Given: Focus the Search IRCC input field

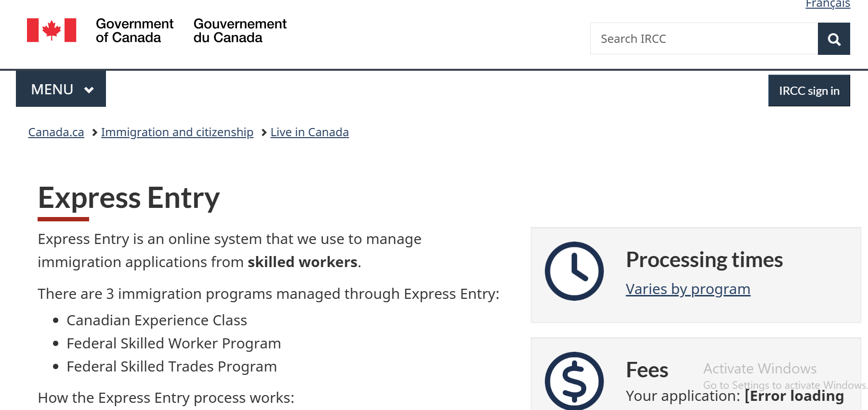Looking at the screenshot, I should pos(704,38).
